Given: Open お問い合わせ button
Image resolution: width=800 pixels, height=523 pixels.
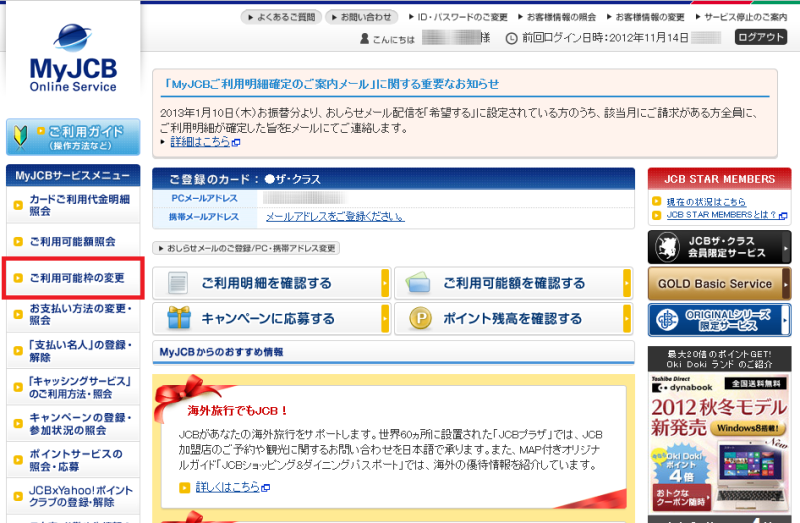Looking at the screenshot, I should tap(361, 17).
